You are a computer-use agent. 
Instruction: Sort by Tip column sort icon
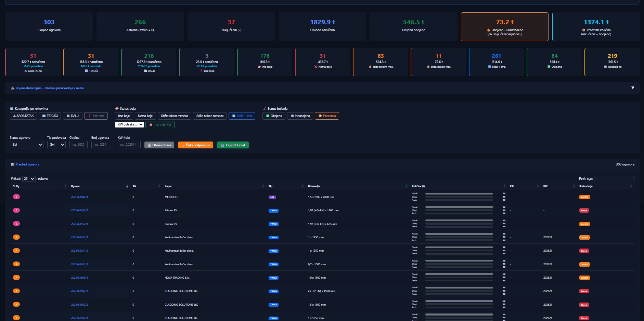pos(302,186)
